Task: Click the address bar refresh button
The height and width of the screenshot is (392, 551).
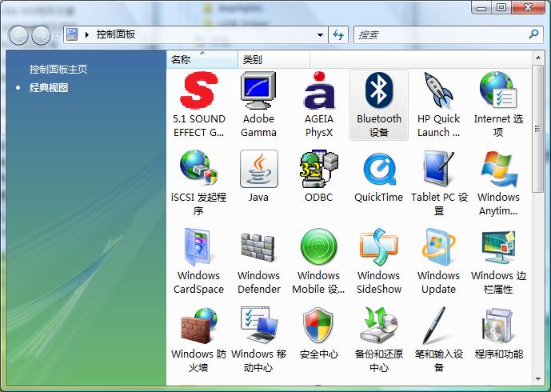Action: [x=338, y=35]
